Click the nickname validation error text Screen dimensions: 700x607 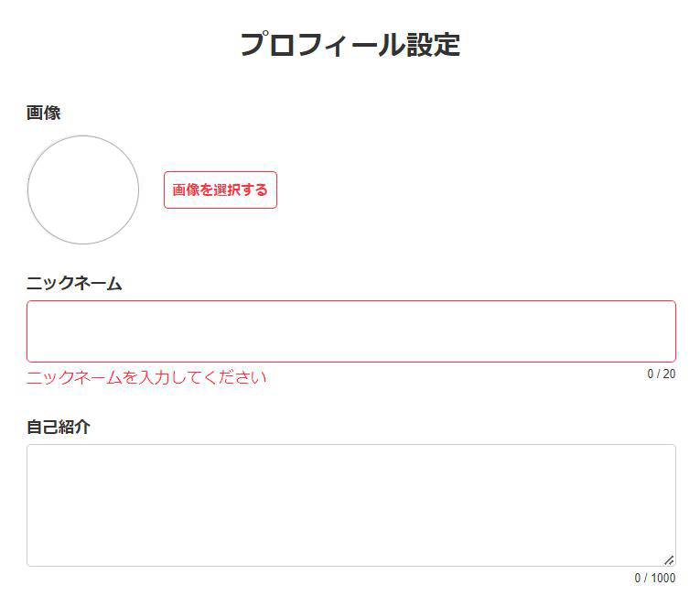(146, 377)
